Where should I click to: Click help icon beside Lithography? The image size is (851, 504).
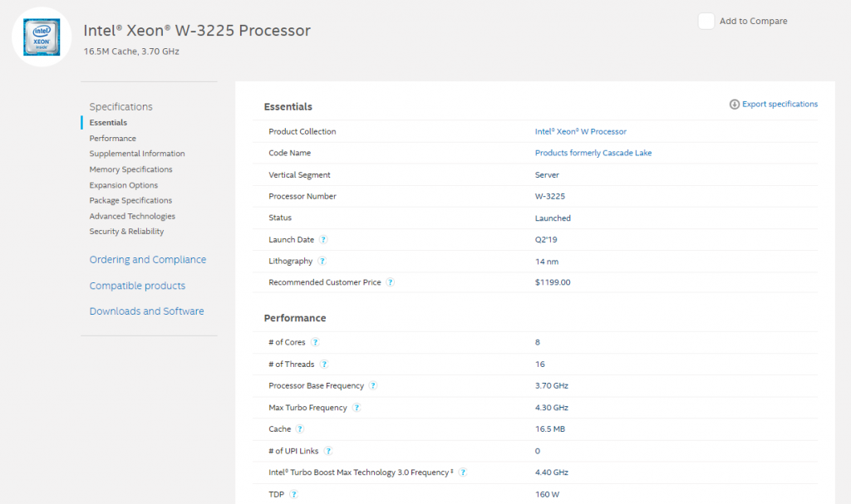point(322,262)
